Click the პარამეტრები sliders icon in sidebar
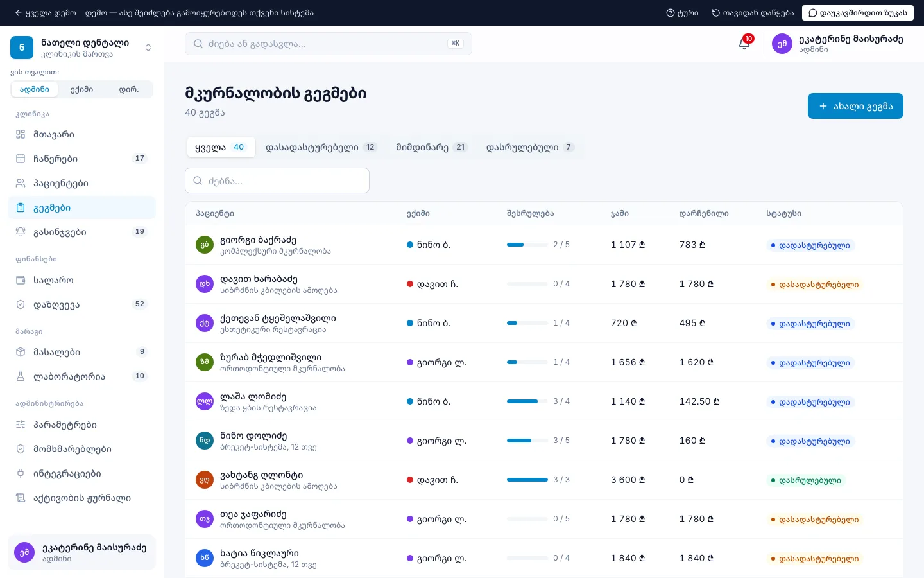 (21, 425)
